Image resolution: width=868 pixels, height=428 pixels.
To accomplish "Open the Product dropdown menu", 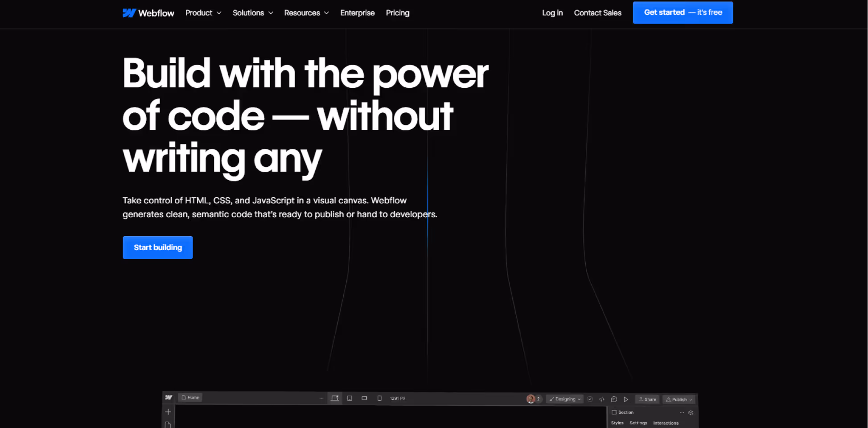I will point(203,13).
